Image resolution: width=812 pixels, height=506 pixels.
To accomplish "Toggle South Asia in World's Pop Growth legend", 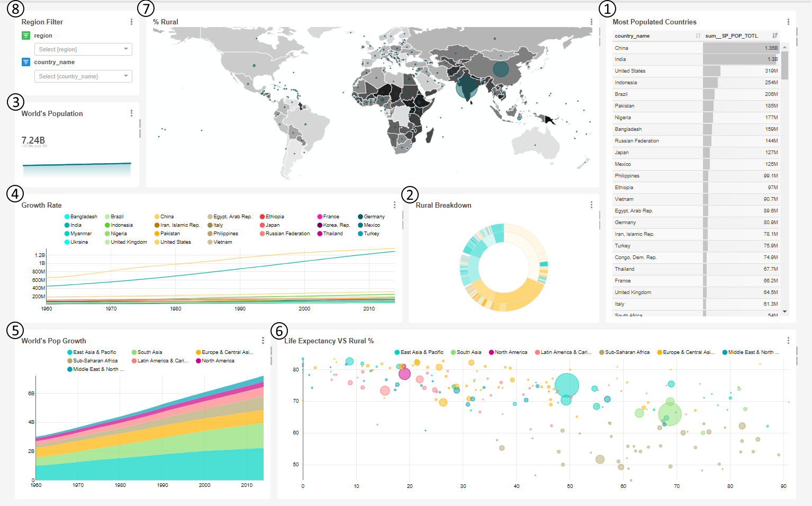I will (x=147, y=352).
